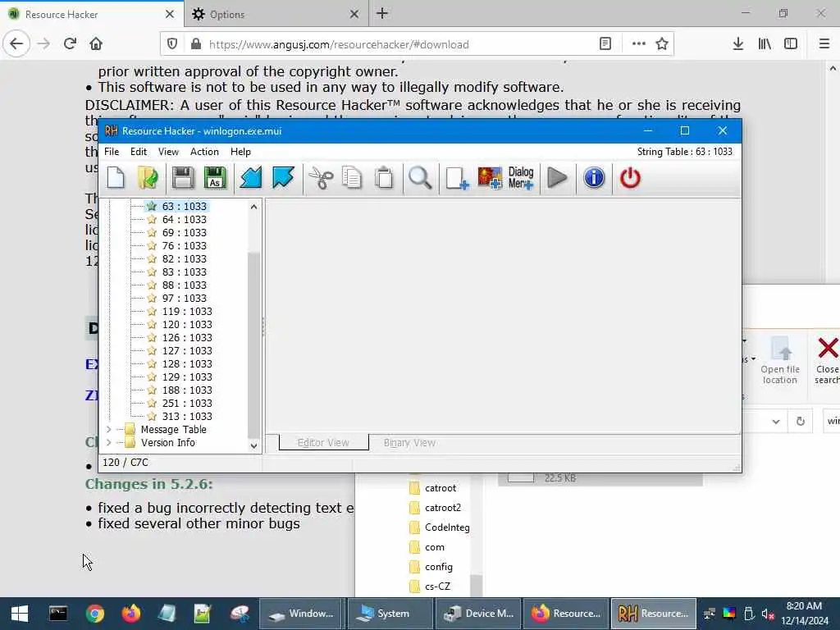The height and width of the screenshot is (630, 840).
Task: Click the first blue arrow icon after Save As
Action: [x=251, y=178]
